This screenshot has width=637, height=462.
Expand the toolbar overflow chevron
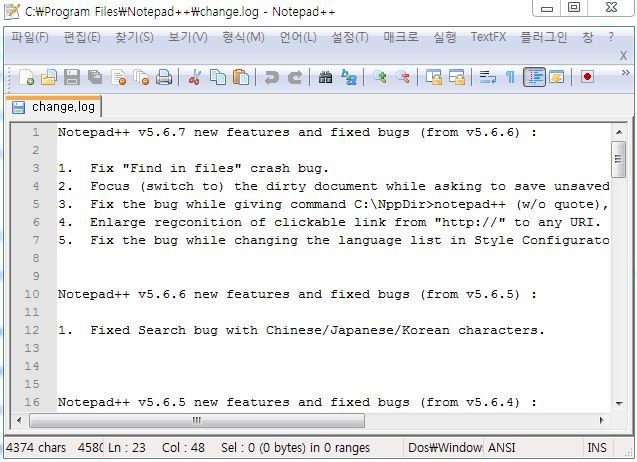pos(626,72)
